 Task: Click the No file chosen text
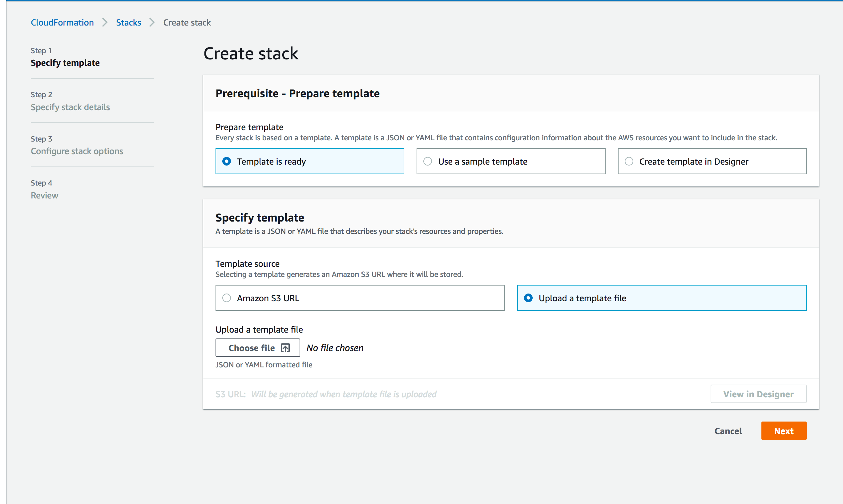[335, 348]
